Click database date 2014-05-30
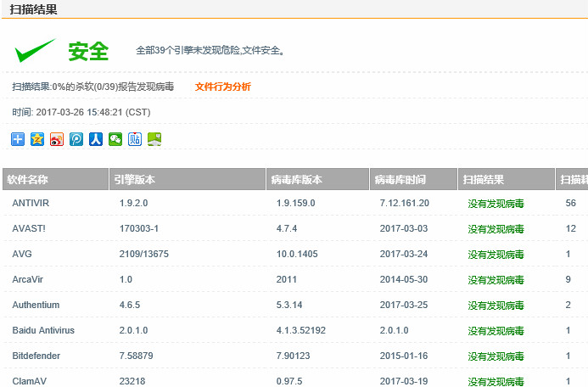 404,279
